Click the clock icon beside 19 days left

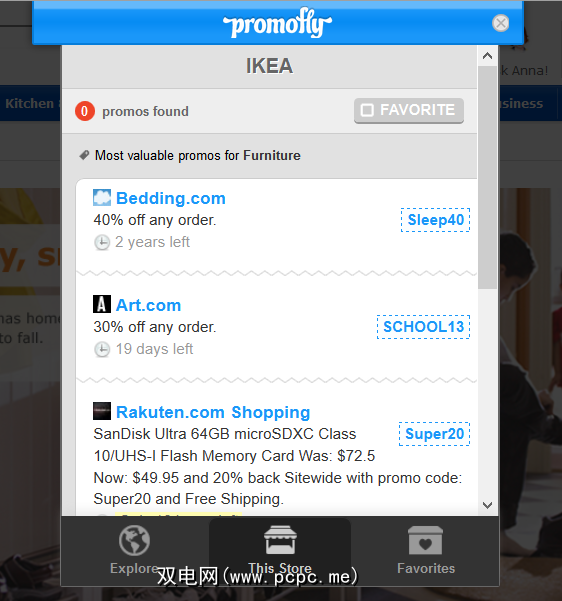102,350
